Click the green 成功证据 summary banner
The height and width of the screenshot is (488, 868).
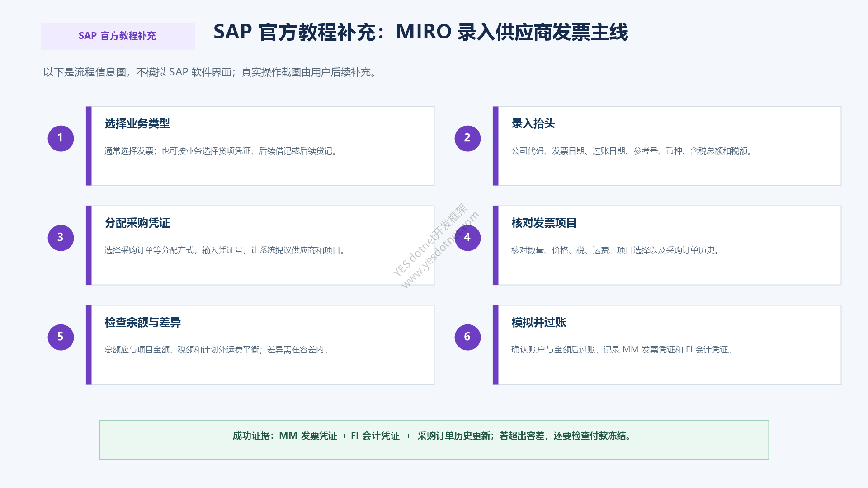434,440
